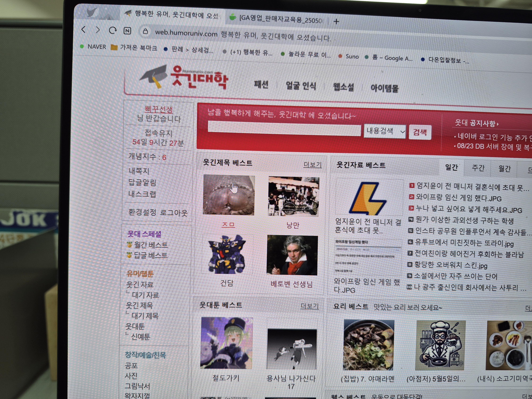Open 황당한 오버워치 스킨.jpg post
532x399 pixels.
[x=451, y=265]
